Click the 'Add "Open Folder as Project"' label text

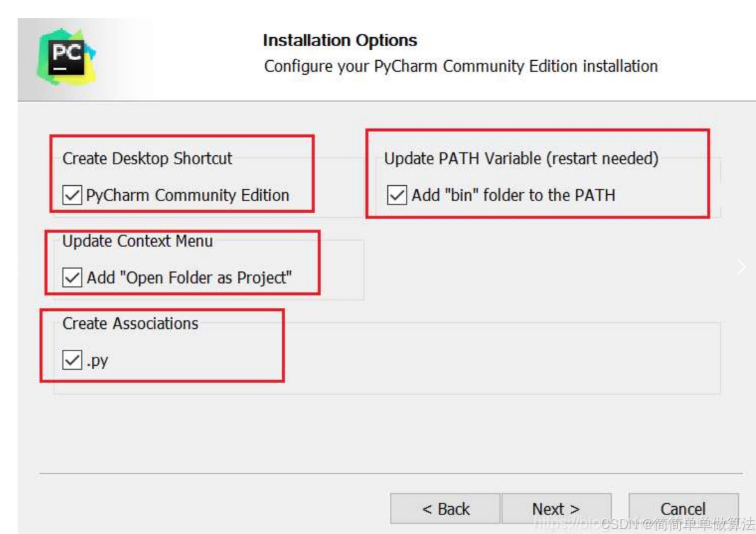[189, 277]
